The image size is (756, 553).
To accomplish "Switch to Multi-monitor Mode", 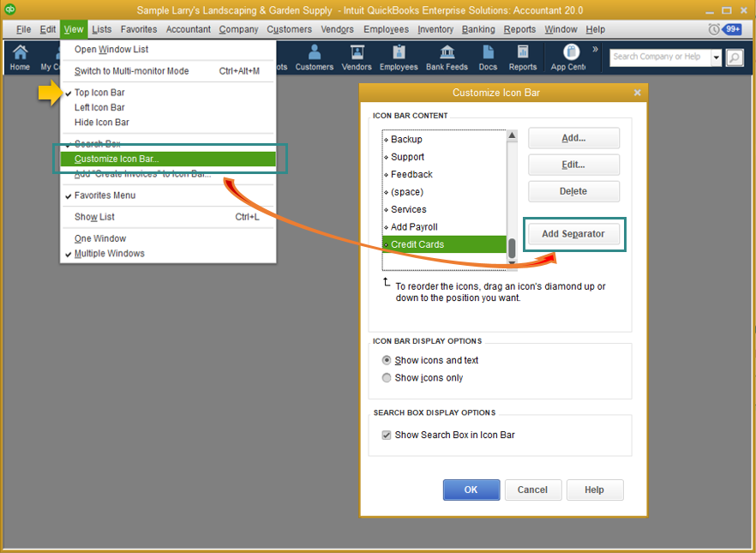I will pyautogui.click(x=168, y=71).
